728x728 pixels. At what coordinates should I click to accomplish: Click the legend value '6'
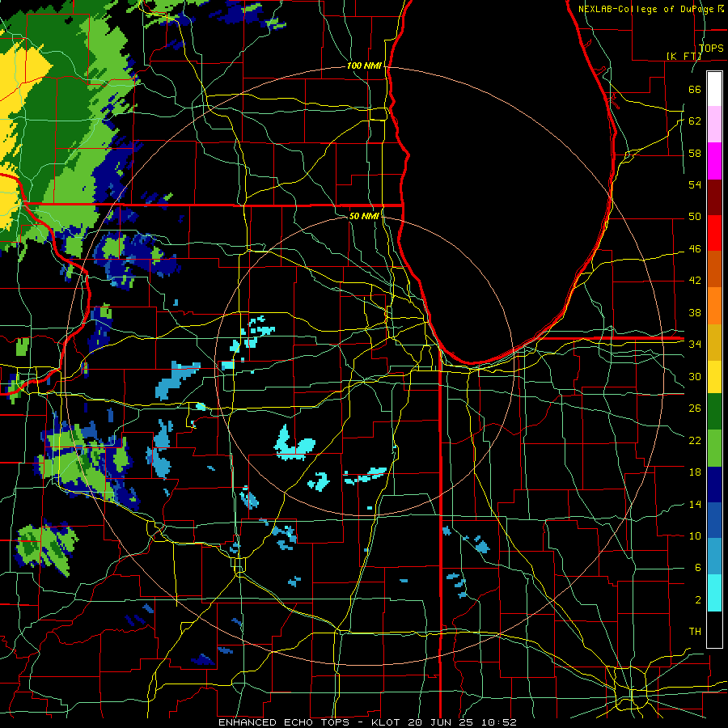(697, 567)
